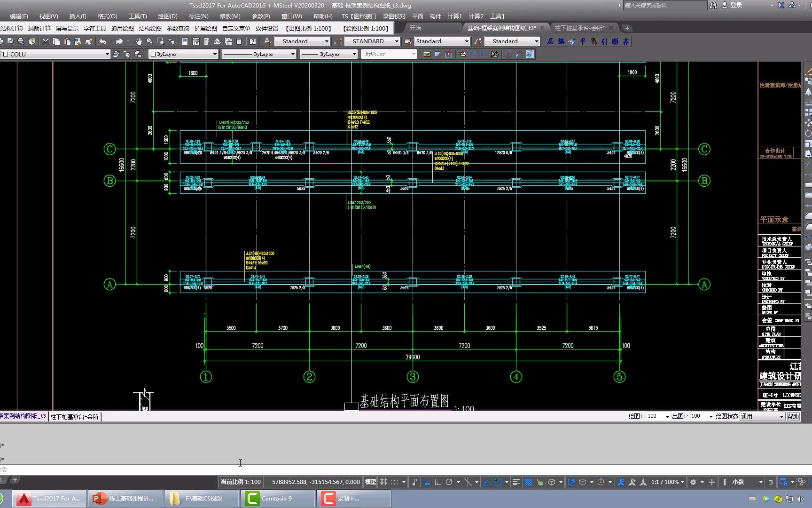The image size is (812, 508).
Task: Click the Help question mark icon
Action: click(253, 41)
